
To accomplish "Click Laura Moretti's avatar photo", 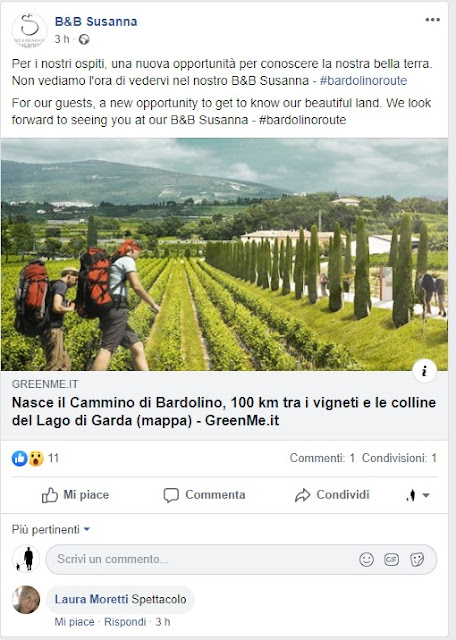I will click(x=26, y=600).
